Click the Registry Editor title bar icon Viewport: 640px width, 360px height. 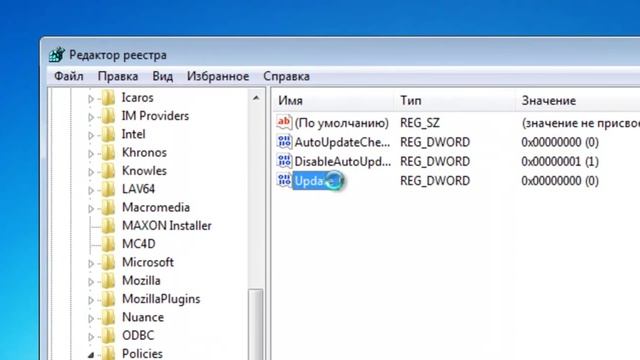point(57,55)
